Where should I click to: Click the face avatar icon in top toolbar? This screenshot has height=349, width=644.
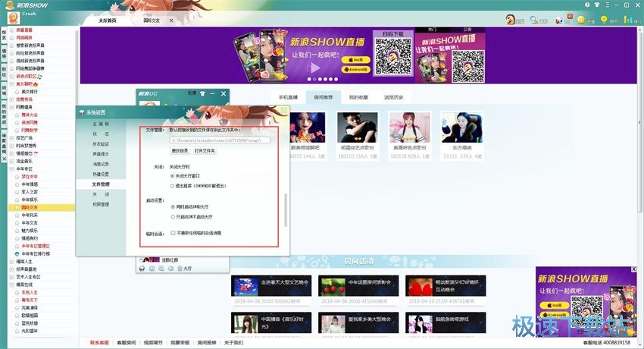[x=510, y=19]
